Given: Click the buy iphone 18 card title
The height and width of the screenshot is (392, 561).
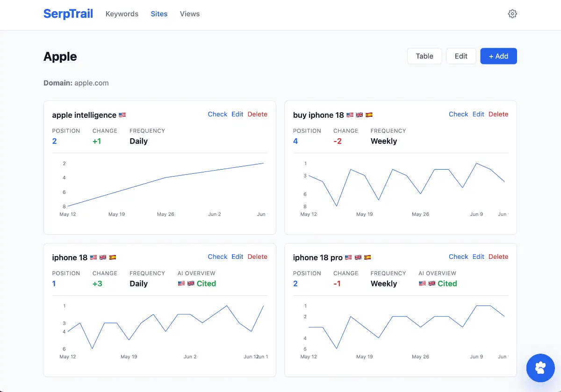Looking at the screenshot, I should point(318,115).
